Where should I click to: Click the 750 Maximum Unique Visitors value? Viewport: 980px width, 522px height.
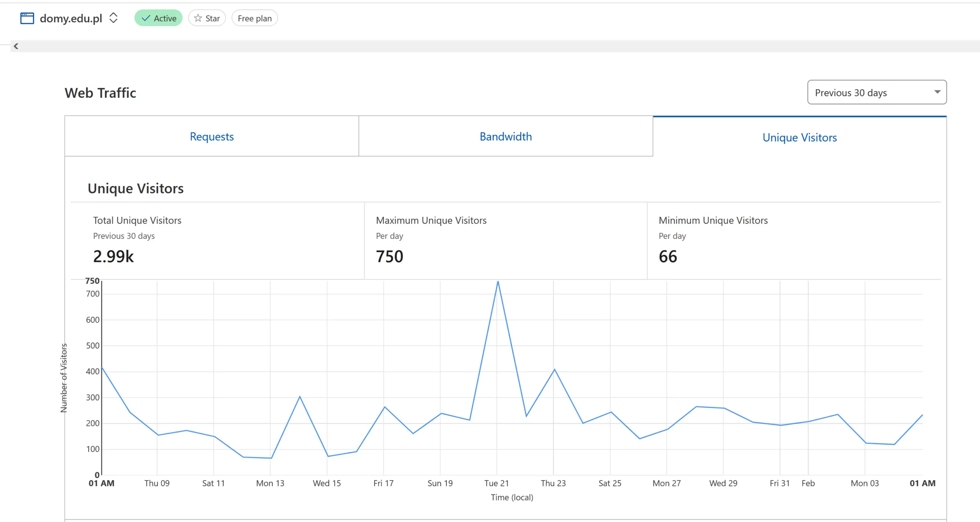390,256
